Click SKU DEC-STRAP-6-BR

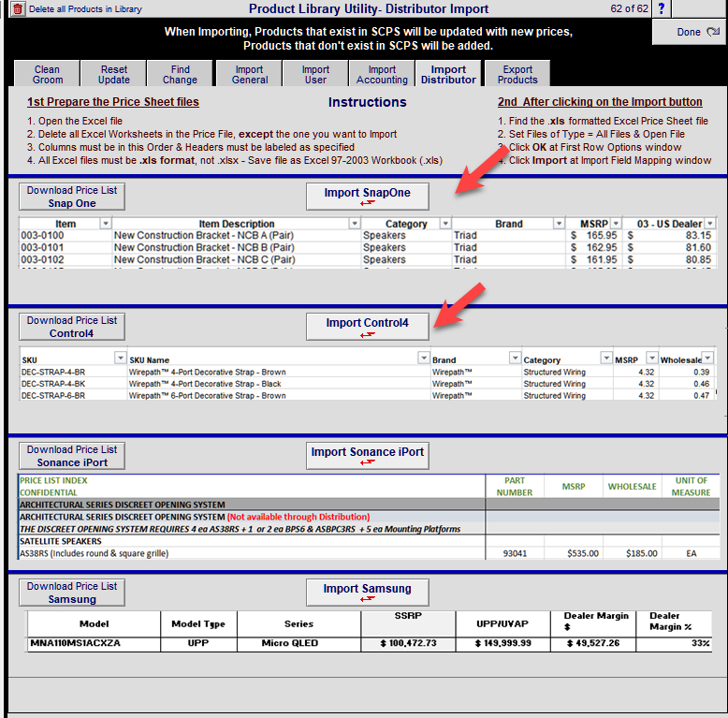(x=53, y=396)
